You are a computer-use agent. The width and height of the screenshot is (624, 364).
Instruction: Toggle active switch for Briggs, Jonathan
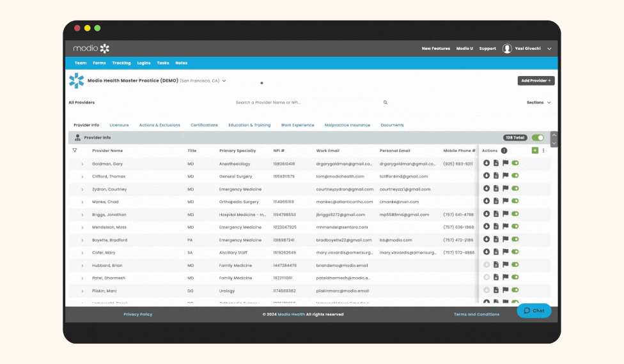tap(515, 214)
